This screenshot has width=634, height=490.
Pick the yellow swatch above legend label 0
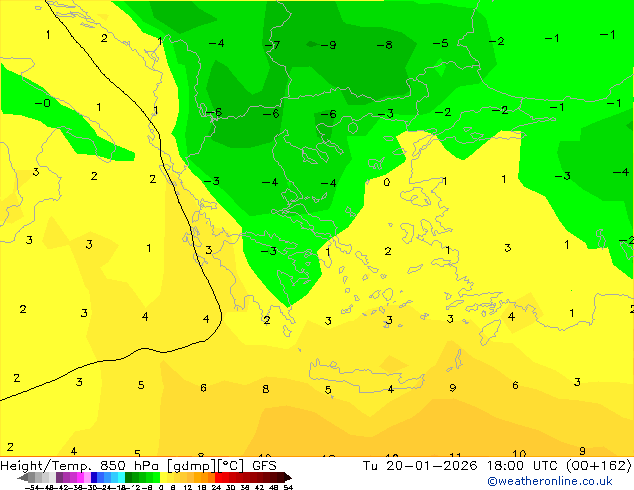[163, 477]
